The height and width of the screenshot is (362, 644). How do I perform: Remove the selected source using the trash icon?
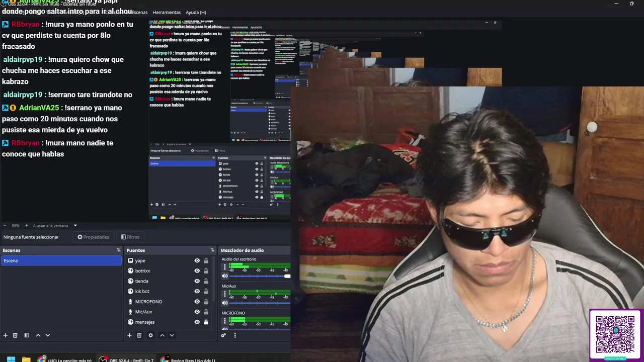coord(139,335)
